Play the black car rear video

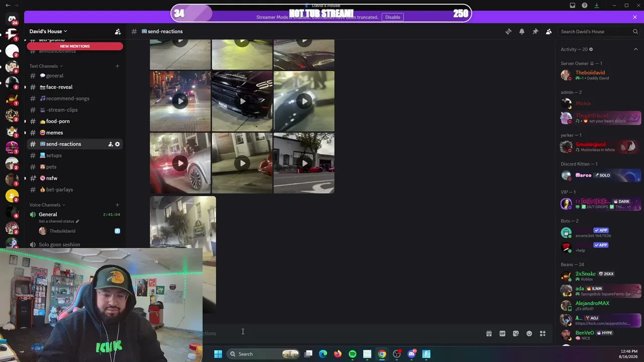coord(242,102)
